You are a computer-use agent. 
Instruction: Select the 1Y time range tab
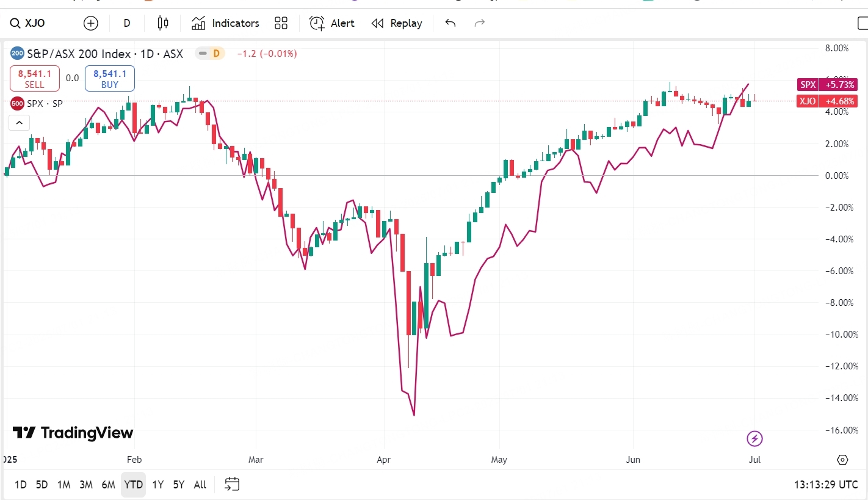[157, 485]
